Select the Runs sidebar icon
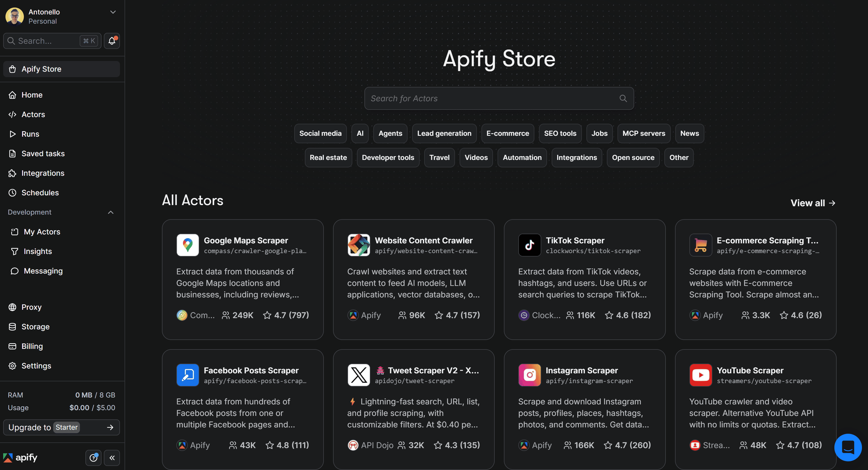The image size is (868, 470). pyautogui.click(x=13, y=134)
